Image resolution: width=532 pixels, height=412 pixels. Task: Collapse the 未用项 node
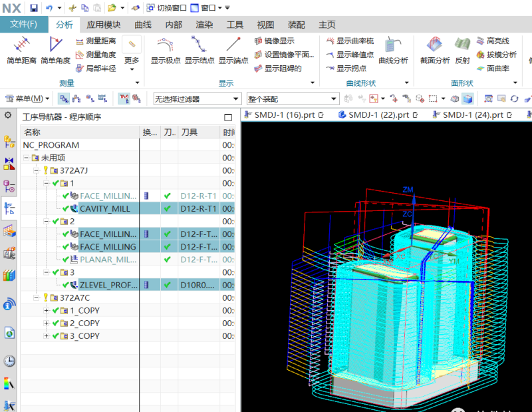27,158
